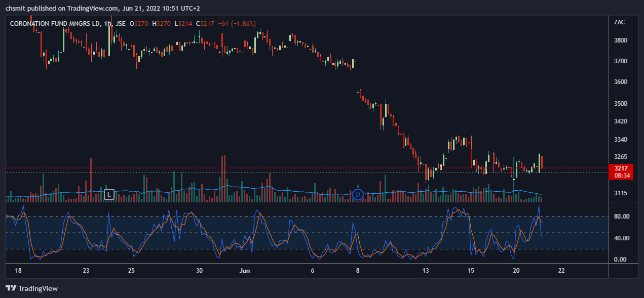
Task: Click the date label 8 on the time axis
Action: (x=358, y=271)
